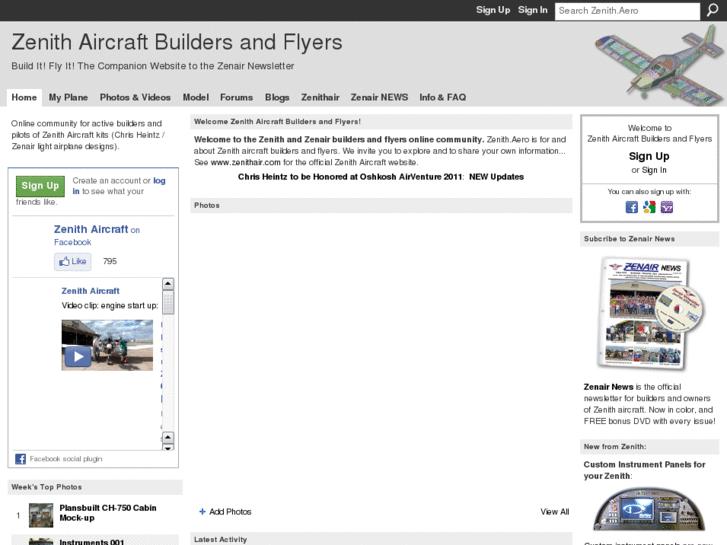Screen dimensions: 727x545
Task: Sign up with the Yahoo icon
Action: [x=667, y=207]
